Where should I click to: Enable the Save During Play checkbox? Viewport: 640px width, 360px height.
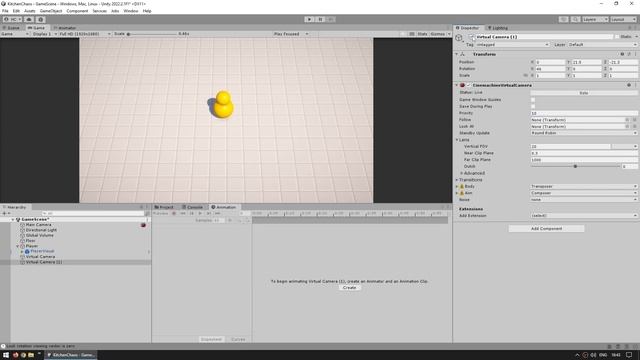pos(533,106)
